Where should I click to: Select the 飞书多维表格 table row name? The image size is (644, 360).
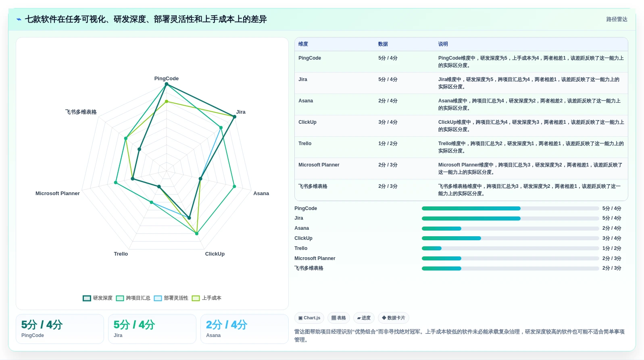[313, 186]
